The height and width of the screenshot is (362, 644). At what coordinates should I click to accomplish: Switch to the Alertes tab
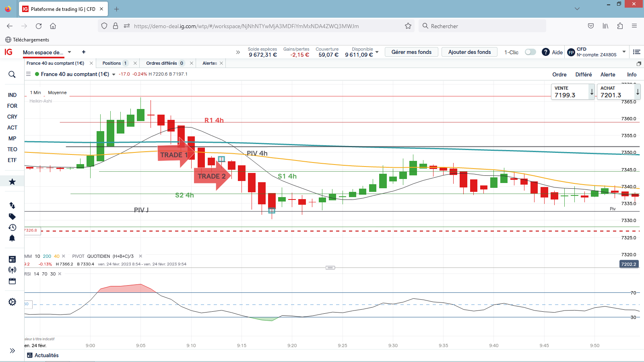pos(210,63)
